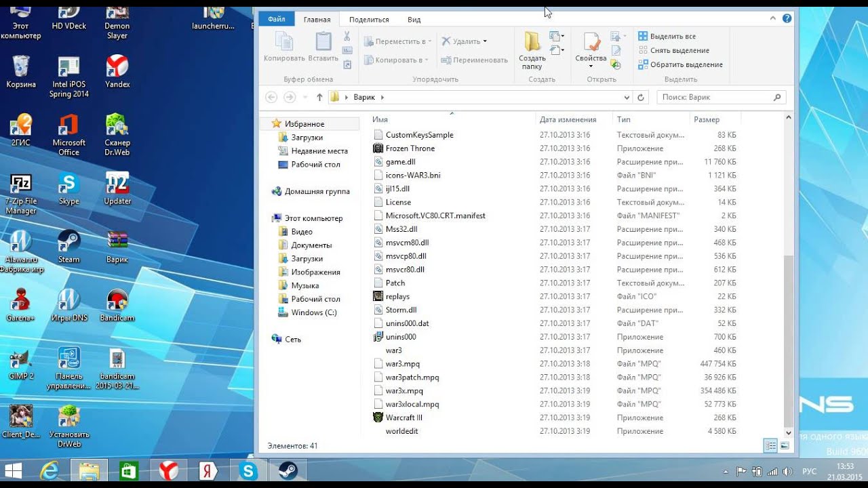868x488 pixels.
Task: Click the New folder icon
Action: click(532, 41)
